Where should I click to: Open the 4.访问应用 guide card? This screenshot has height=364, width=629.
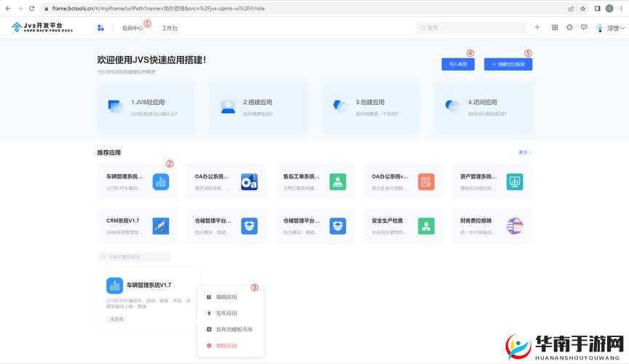pos(483,108)
